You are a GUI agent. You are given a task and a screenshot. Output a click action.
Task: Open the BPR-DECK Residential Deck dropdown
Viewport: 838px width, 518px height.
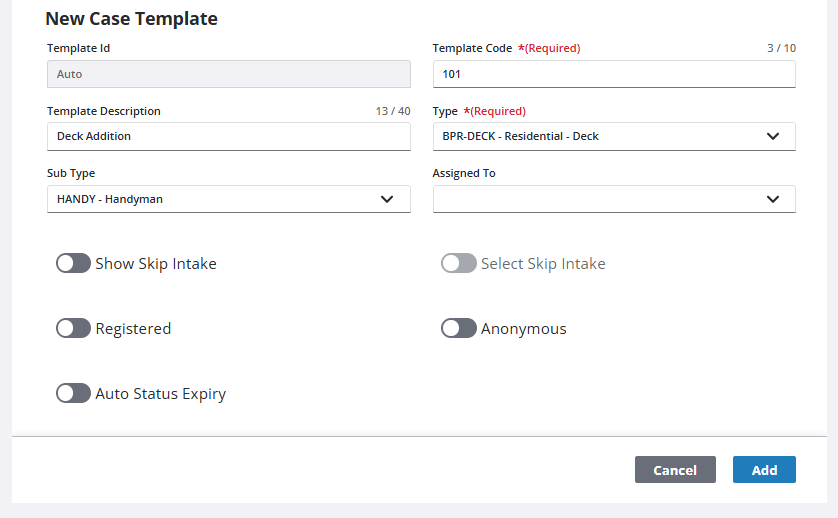click(x=614, y=136)
